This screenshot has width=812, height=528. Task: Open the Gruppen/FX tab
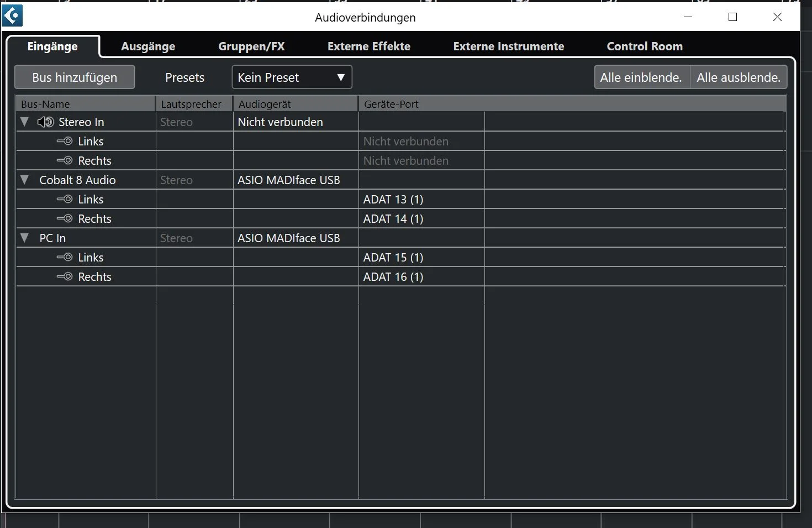[x=251, y=46]
